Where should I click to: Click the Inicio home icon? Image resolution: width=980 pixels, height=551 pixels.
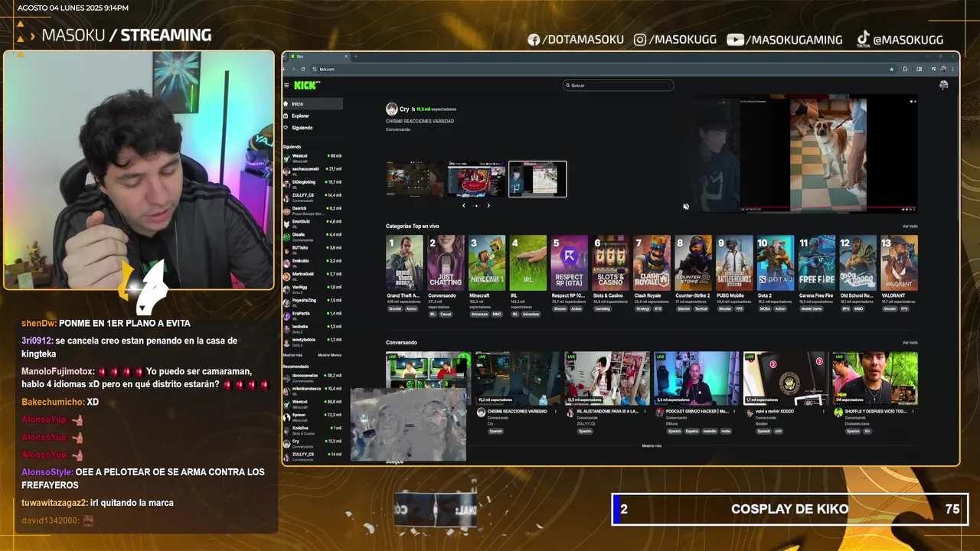click(286, 103)
